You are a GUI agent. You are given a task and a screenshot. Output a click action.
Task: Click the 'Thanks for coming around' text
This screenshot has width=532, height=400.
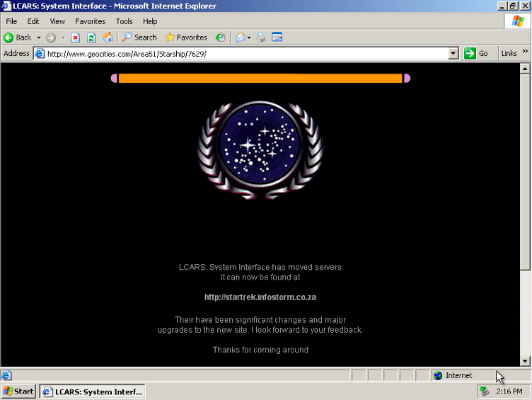click(x=260, y=350)
